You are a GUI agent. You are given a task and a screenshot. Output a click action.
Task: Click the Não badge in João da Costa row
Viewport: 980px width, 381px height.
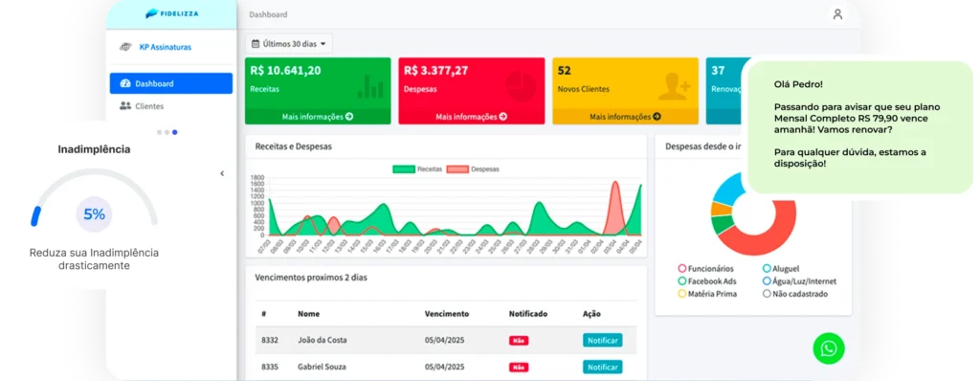coord(518,341)
